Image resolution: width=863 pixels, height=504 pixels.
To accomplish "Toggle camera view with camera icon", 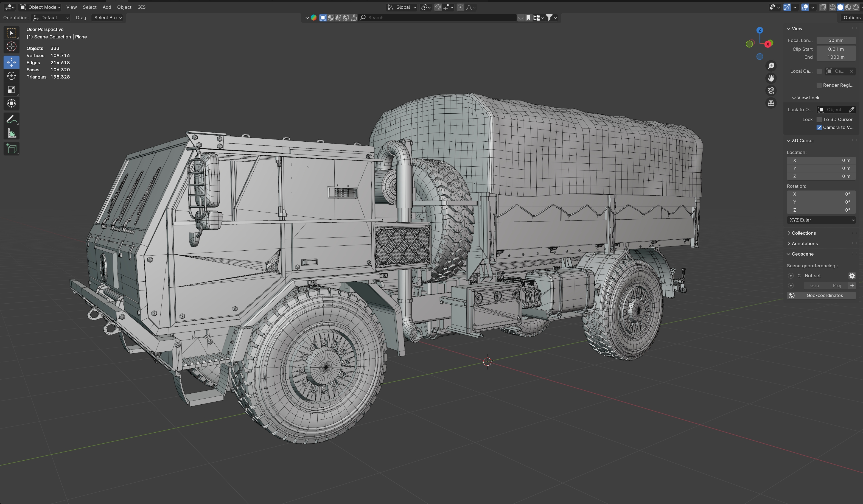I will point(771,91).
